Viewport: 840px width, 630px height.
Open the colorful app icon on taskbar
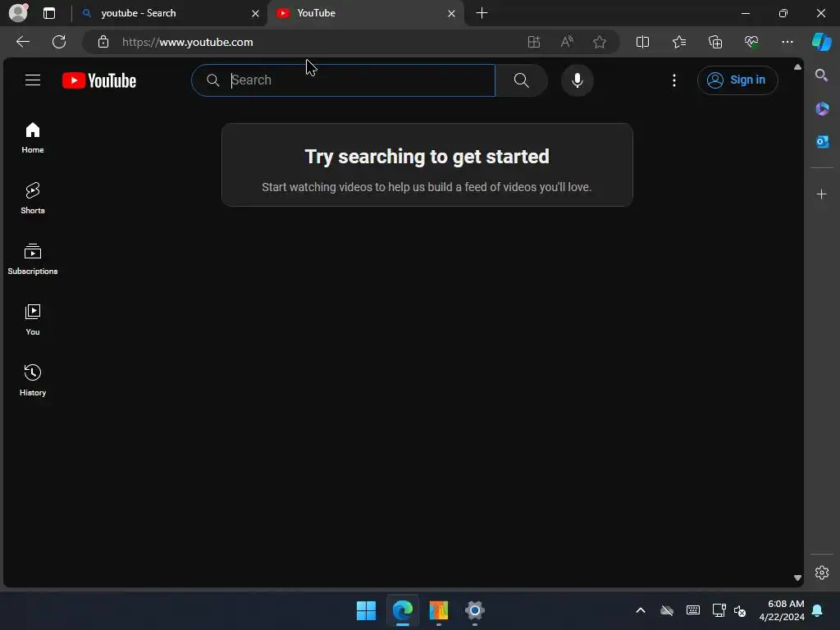(x=439, y=610)
